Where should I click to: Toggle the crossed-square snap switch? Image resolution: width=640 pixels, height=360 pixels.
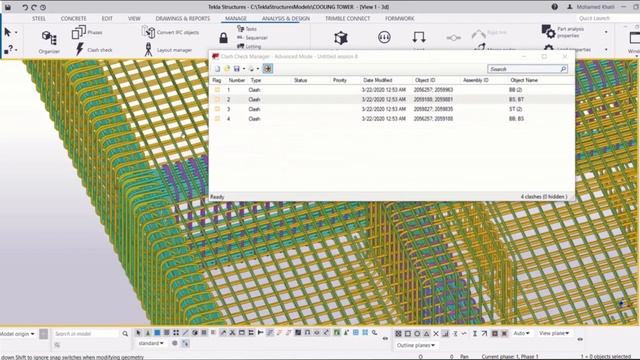398,333
